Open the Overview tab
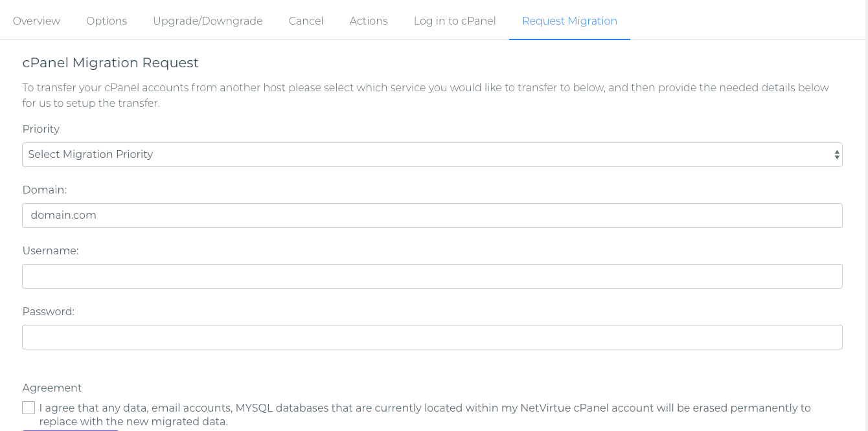This screenshot has width=868, height=431. (x=36, y=21)
